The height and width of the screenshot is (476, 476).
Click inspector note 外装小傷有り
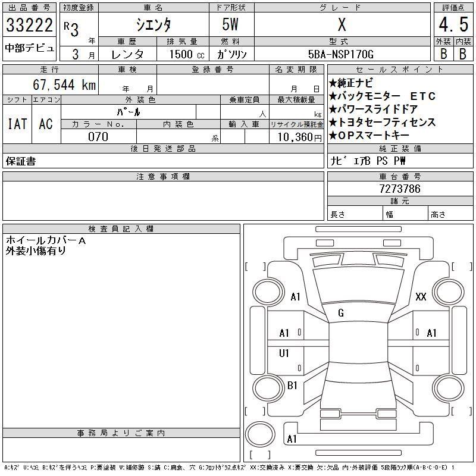(36, 250)
